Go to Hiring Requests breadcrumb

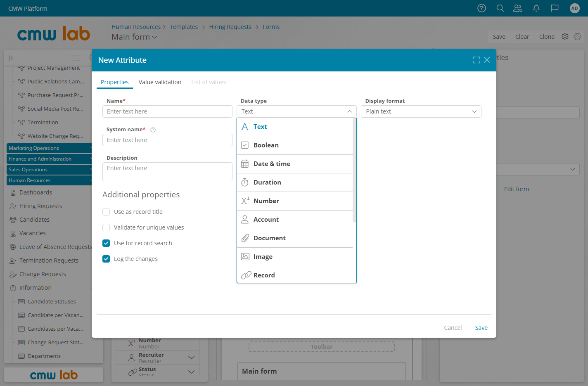[x=230, y=27]
